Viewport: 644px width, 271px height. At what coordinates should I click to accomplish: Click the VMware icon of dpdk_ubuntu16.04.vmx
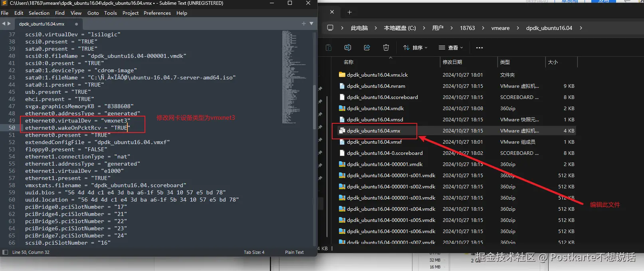pyautogui.click(x=342, y=131)
